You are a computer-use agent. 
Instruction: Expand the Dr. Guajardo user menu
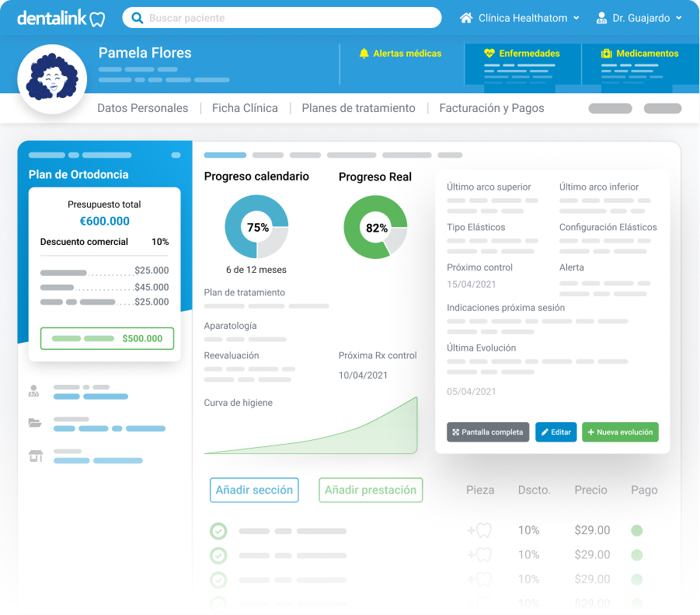pos(637,17)
